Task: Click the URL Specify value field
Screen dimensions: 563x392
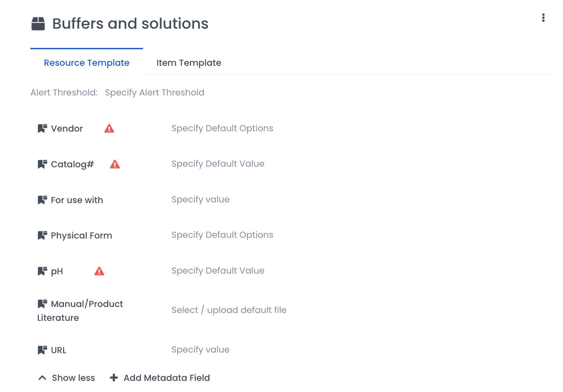Action: 200,350
